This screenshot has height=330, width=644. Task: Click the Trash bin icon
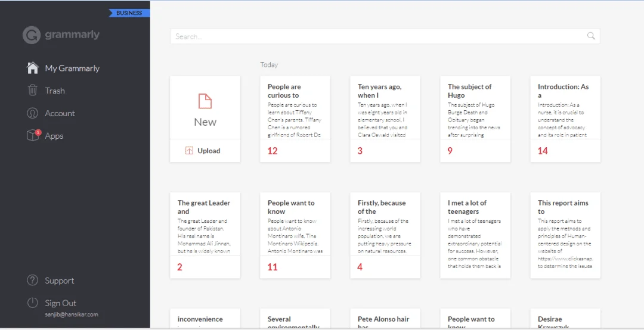point(32,91)
